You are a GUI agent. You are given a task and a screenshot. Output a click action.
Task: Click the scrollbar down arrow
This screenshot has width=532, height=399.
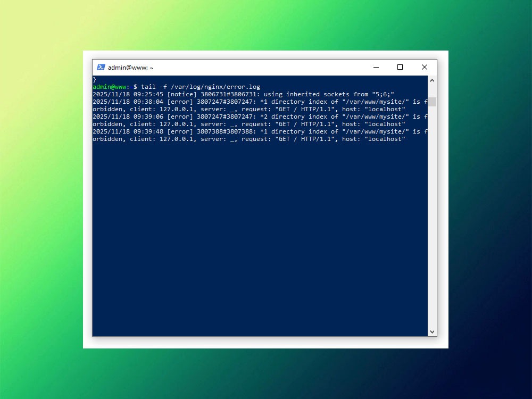[x=431, y=331]
